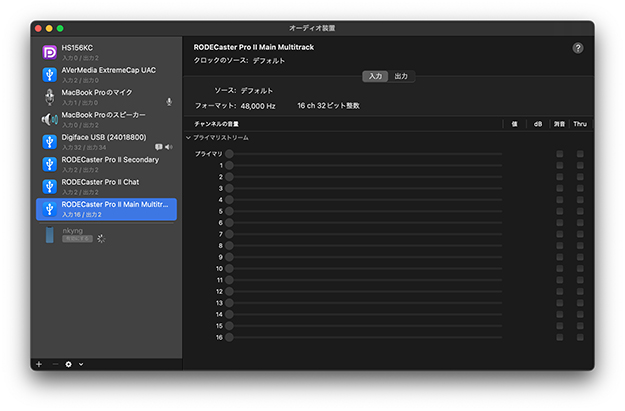Click the RODECaster Pro II Chat USB icon
625x411 pixels.
[x=49, y=186]
